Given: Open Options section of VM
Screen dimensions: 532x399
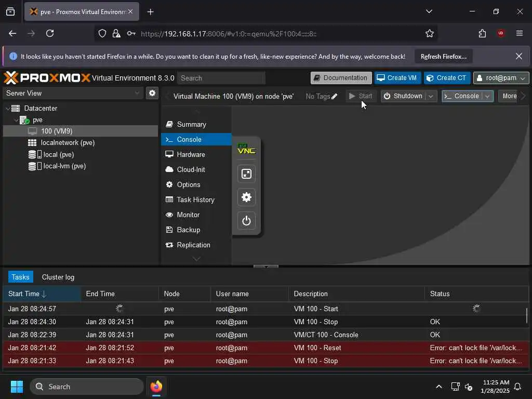Looking at the screenshot, I should [x=196, y=184].
